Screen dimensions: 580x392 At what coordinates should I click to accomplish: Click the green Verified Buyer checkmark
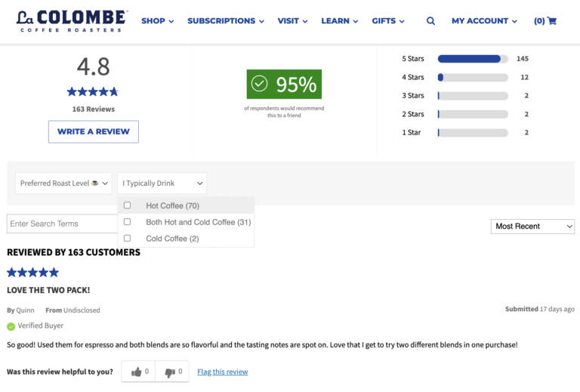click(x=11, y=326)
